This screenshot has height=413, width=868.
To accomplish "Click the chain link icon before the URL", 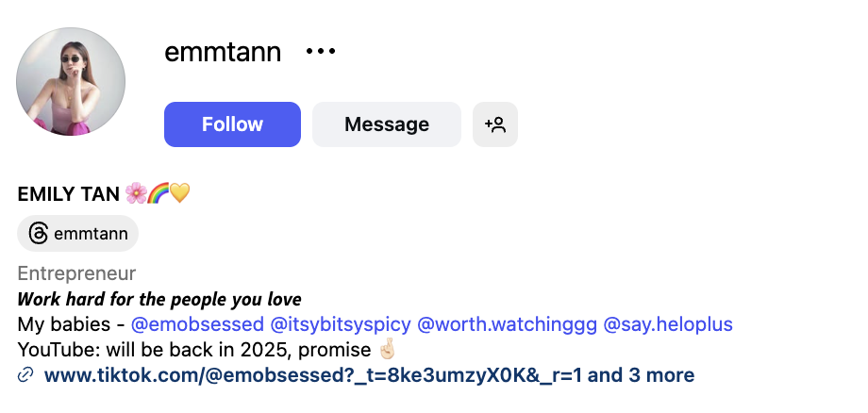I will coord(26,375).
